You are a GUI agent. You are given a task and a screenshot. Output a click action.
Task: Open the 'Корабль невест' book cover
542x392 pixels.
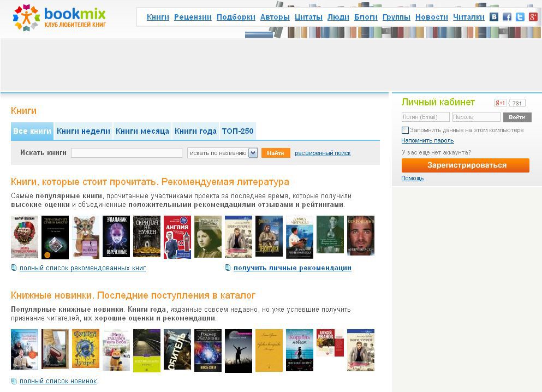tap(300, 350)
